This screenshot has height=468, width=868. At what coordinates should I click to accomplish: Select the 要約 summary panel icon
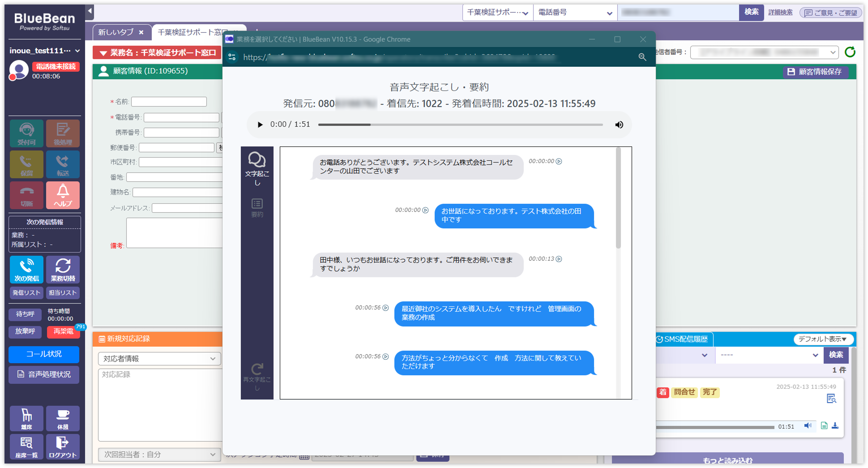(257, 208)
